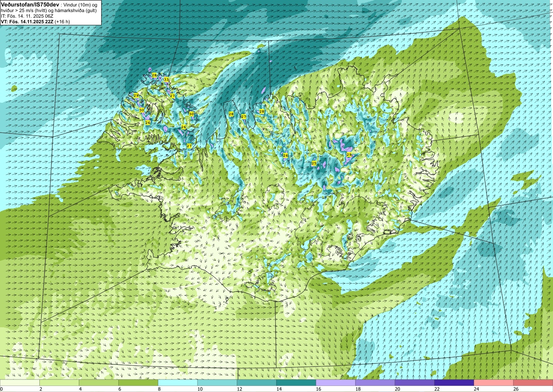Click the teal 12–14 m/s legend swatch
This screenshot has height=392, width=553.
point(257,383)
